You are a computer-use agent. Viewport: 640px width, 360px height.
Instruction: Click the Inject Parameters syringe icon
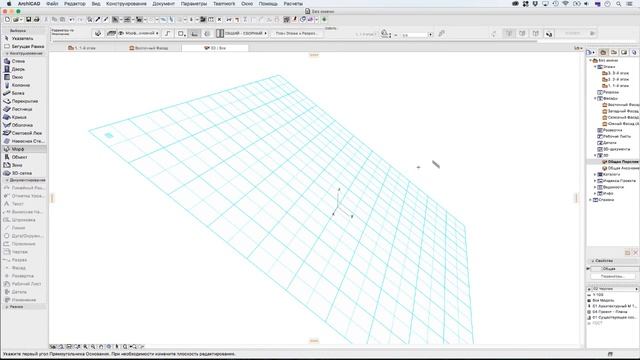106,19
